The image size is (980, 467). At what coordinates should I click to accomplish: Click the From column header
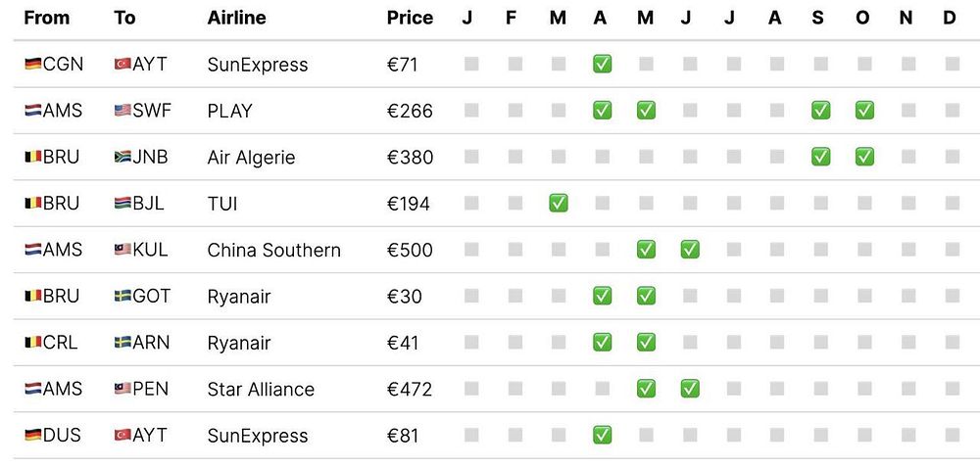45,18
